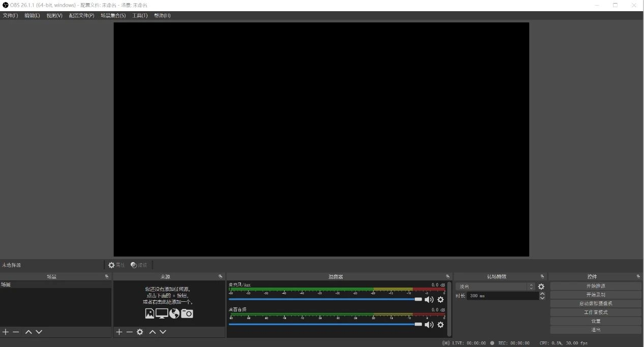Select the 场景 item in the scenes list

click(x=55, y=285)
